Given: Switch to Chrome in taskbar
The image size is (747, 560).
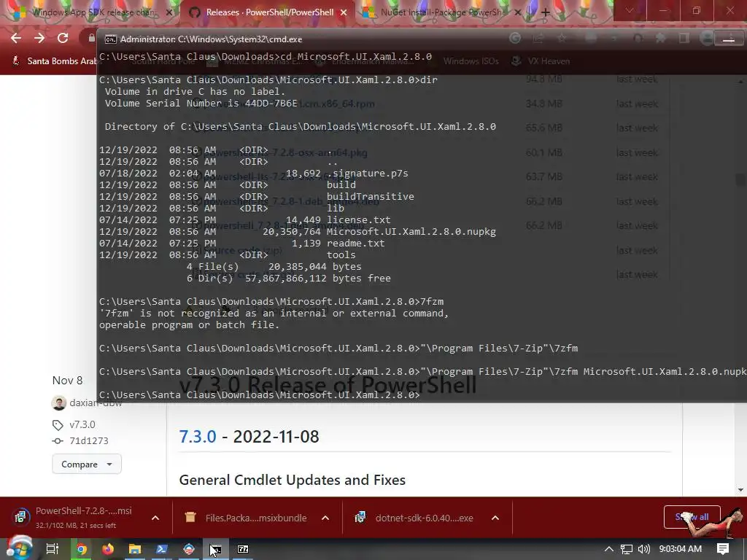Looking at the screenshot, I should click(82, 549).
